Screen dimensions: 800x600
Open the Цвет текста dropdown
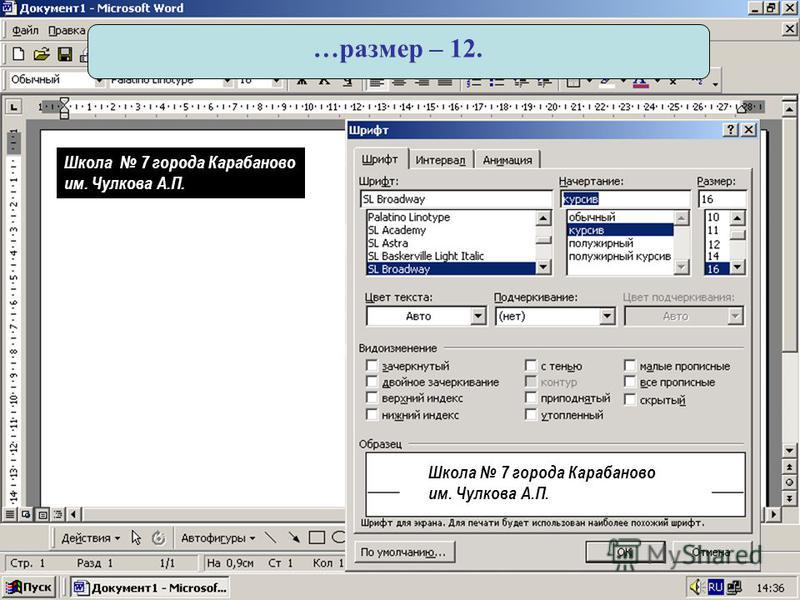[478, 316]
